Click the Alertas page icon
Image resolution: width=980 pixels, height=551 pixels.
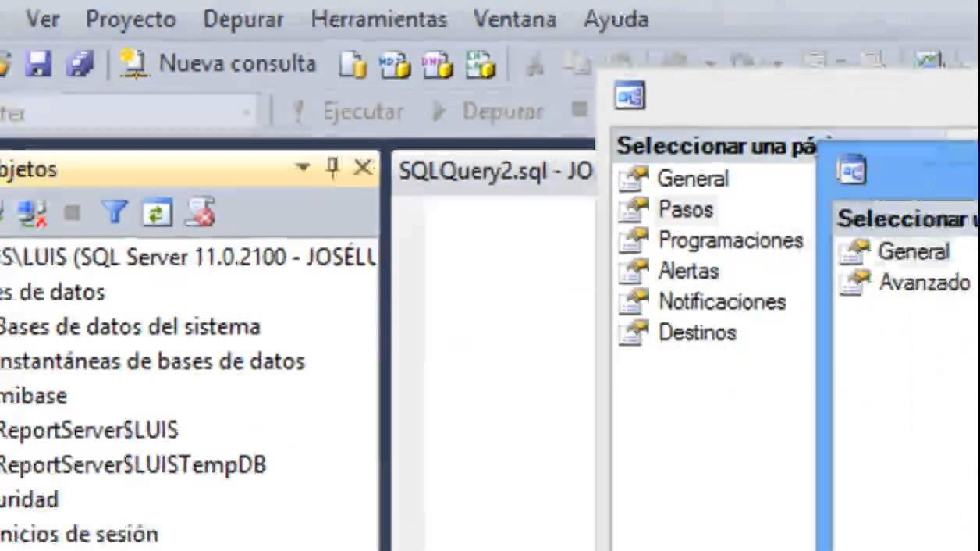click(634, 271)
